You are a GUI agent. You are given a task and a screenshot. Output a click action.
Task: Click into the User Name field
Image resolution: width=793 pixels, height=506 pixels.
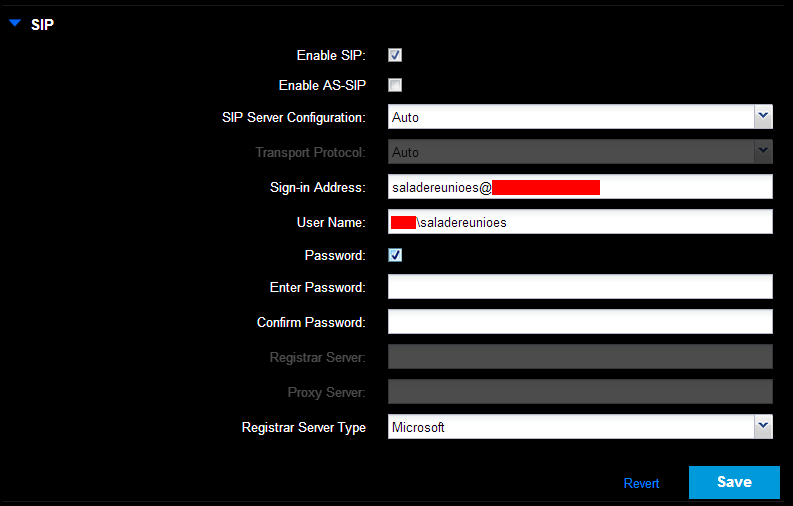point(580,222)
